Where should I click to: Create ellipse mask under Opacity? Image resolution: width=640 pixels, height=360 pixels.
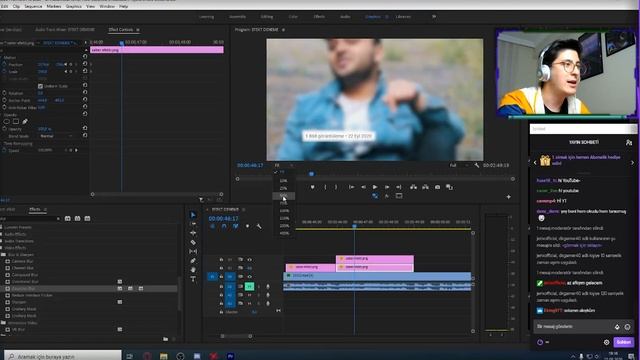(x=6, y=121)
